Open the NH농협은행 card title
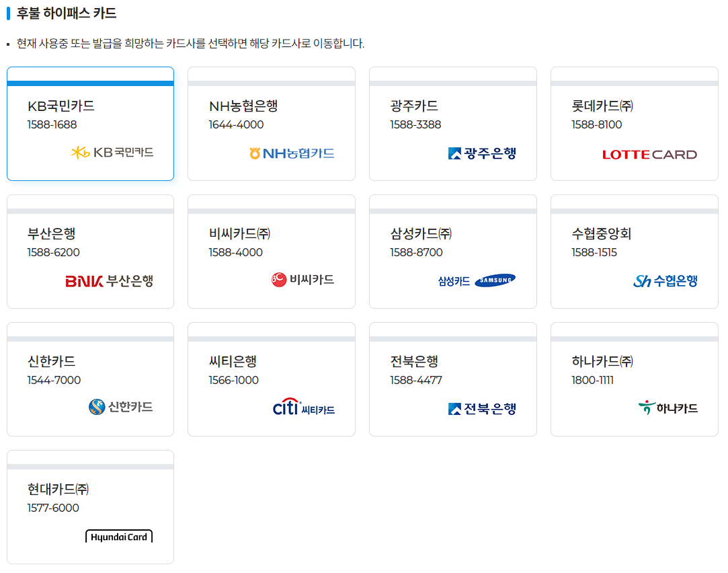 pyautogui.click(x=243, y=106)
